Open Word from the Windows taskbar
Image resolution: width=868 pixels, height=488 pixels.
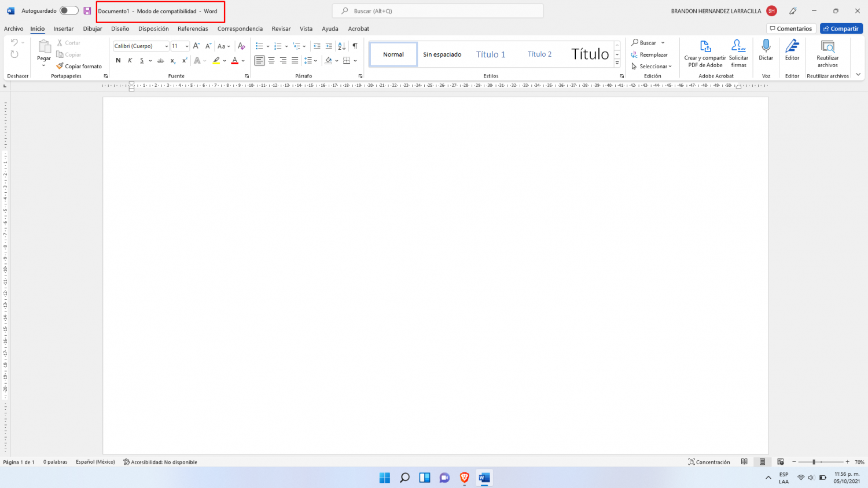484,478
